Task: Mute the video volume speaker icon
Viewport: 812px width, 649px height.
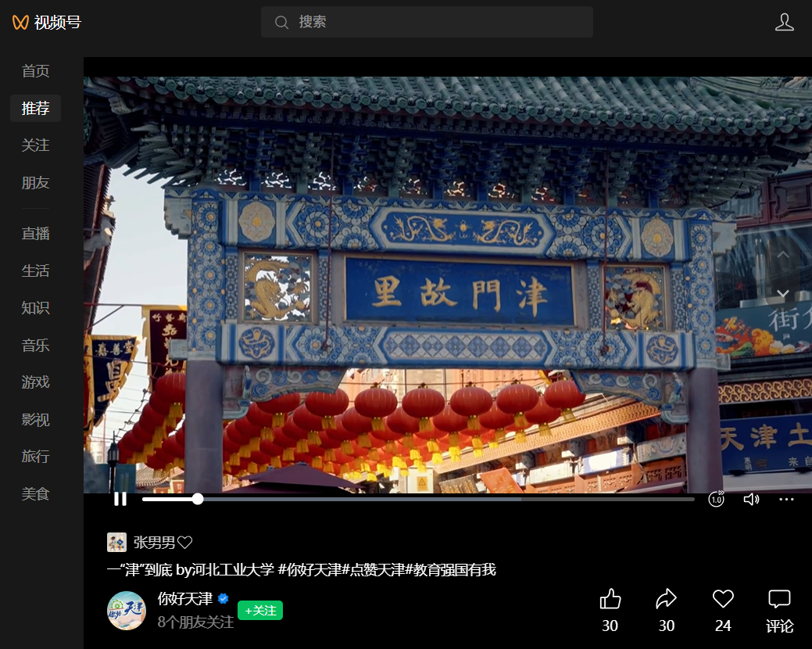Action: [x=751, y=499]
